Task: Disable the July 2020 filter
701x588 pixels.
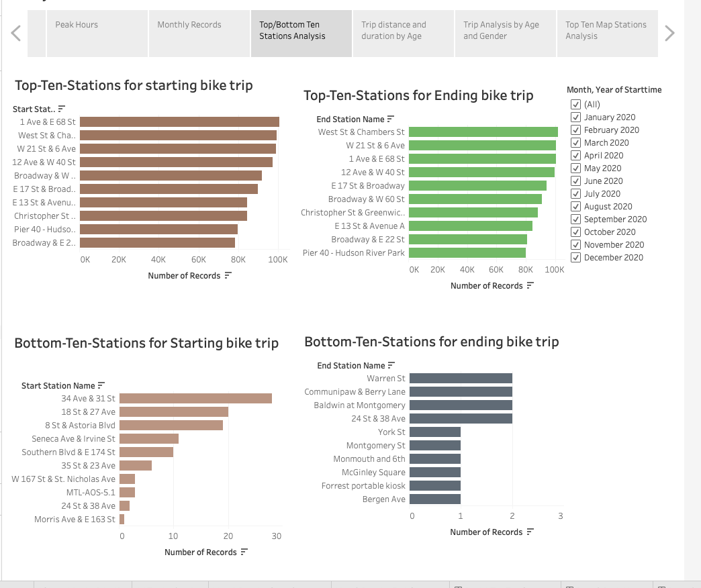Action: (575, 193)
